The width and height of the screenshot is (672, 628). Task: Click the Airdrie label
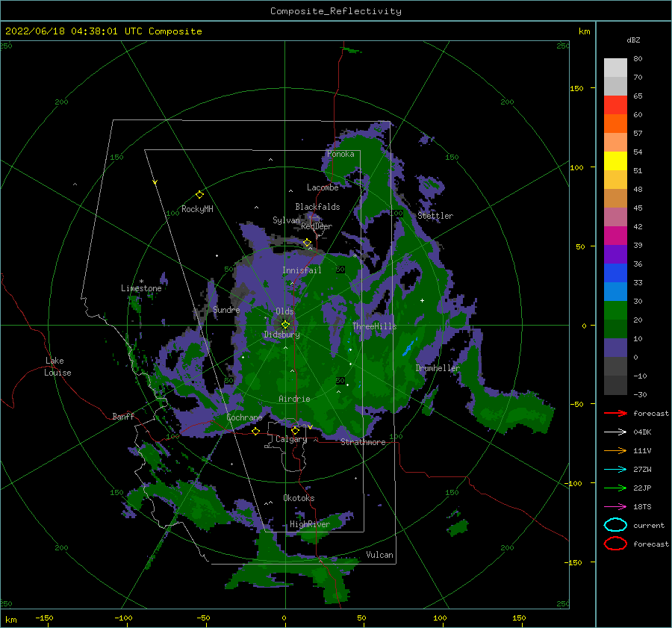(x=294, y=399)
